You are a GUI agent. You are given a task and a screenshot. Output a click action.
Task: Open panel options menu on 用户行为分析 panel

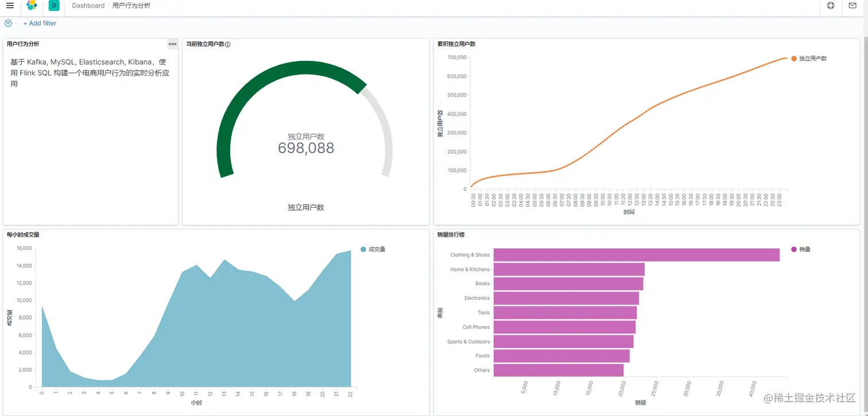click(x=172, y=44)
